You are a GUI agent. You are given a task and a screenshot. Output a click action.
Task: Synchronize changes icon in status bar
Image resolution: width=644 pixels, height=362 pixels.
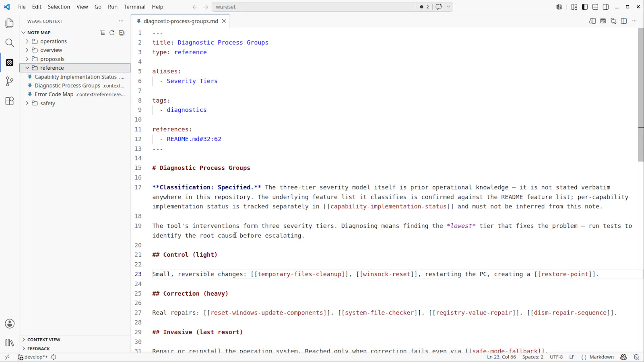pyautogui.click(x=54, y=357)
